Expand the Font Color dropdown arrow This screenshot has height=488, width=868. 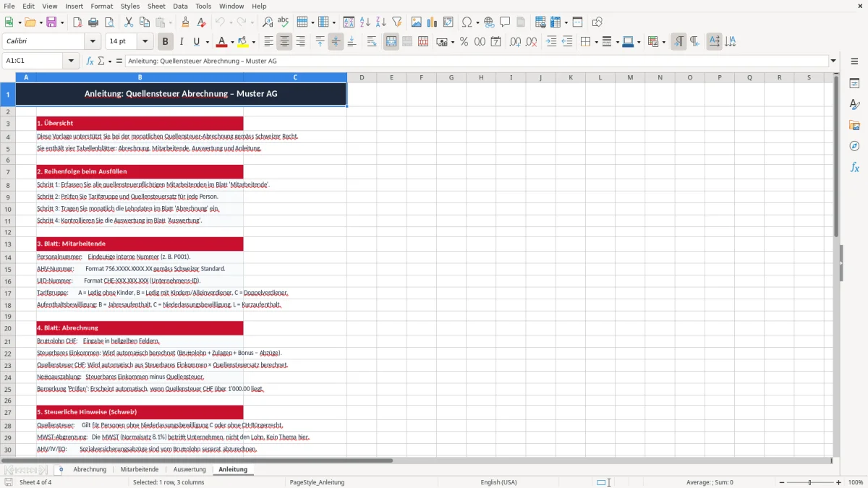pos(233,42)
